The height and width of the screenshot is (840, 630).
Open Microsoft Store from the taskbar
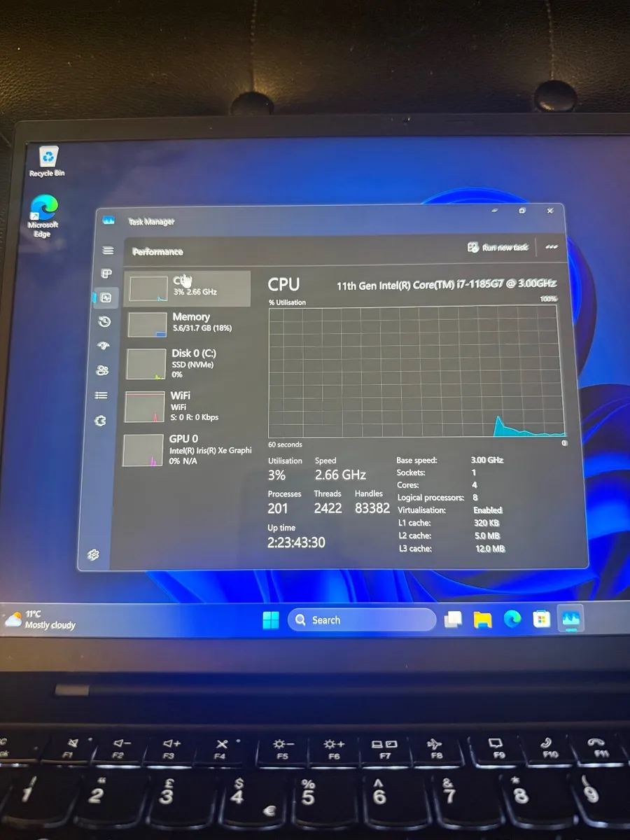pyautogui.click(x=541, y=619)
